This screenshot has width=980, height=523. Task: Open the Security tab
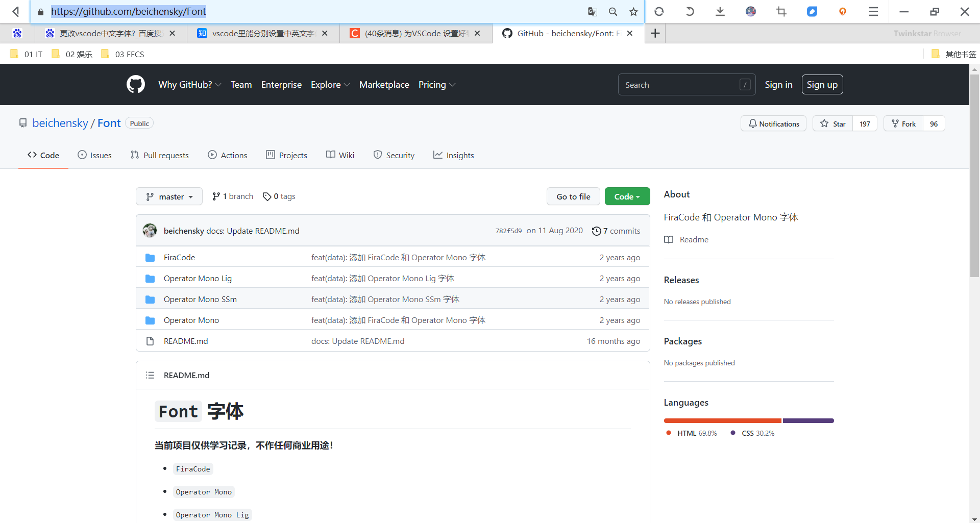[394, 155]
